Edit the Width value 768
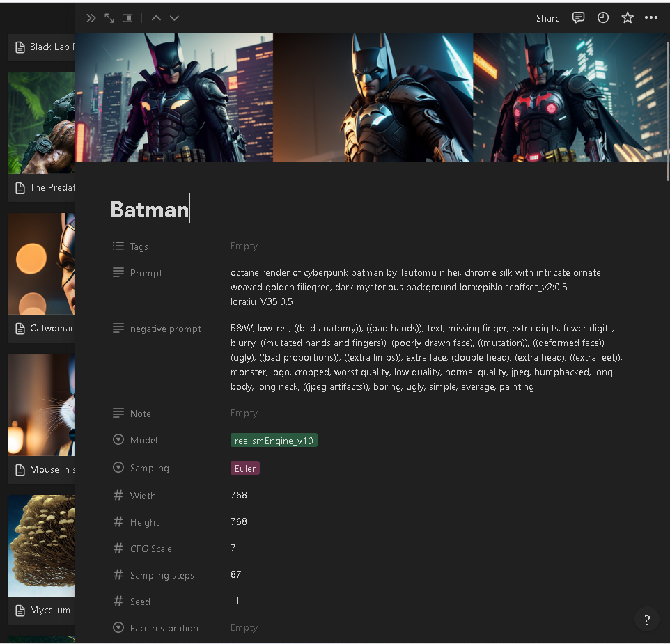 pyautogui.click(x=239, y=495)
